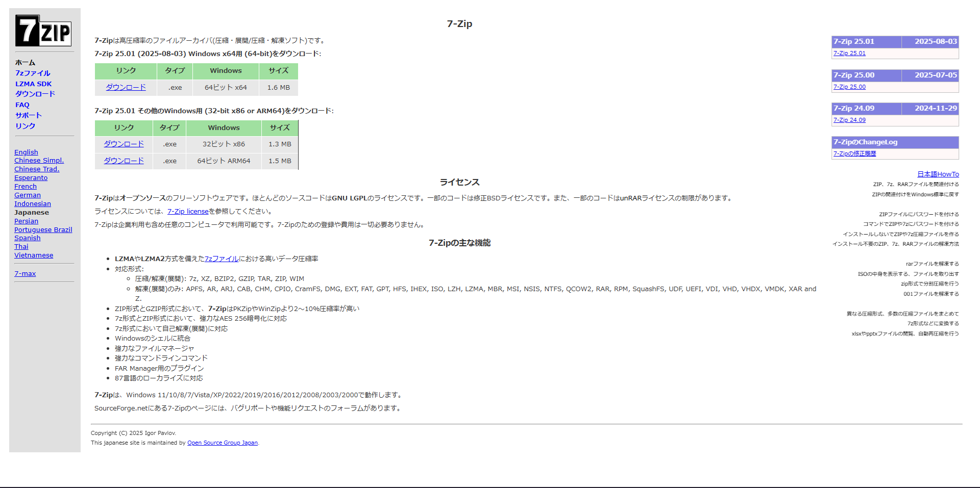Switch site language to French
This screenshot has width=980, height=488.
[x=24, y=186]
